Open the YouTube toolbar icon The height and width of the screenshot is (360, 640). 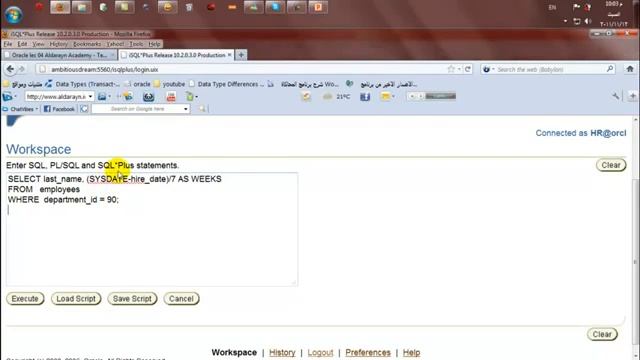171,97
